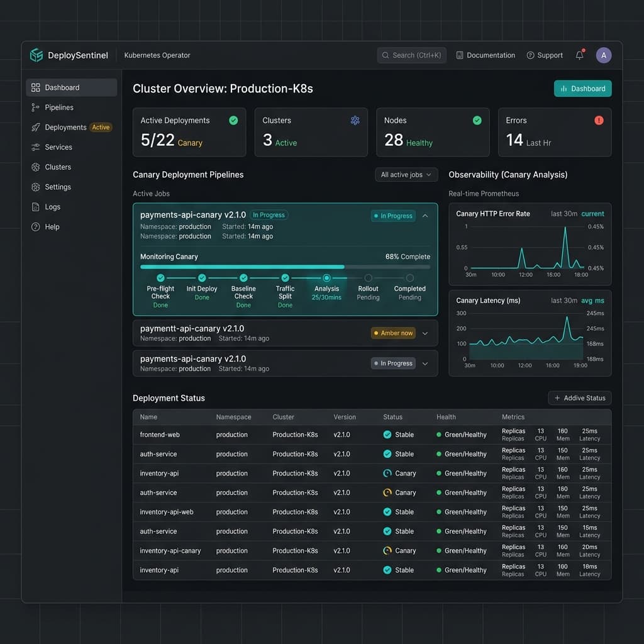Click Canary Latency chart

(x=530, y=333)
